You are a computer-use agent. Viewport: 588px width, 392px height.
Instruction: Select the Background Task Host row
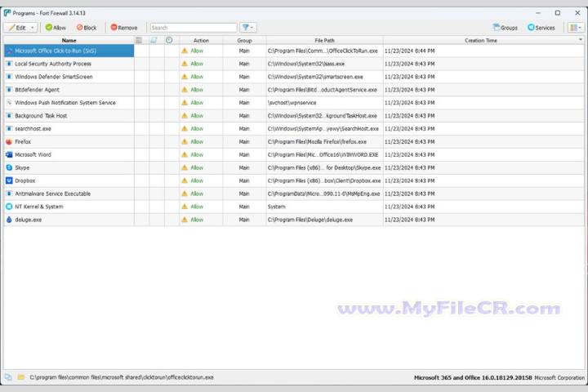(294, 115)
